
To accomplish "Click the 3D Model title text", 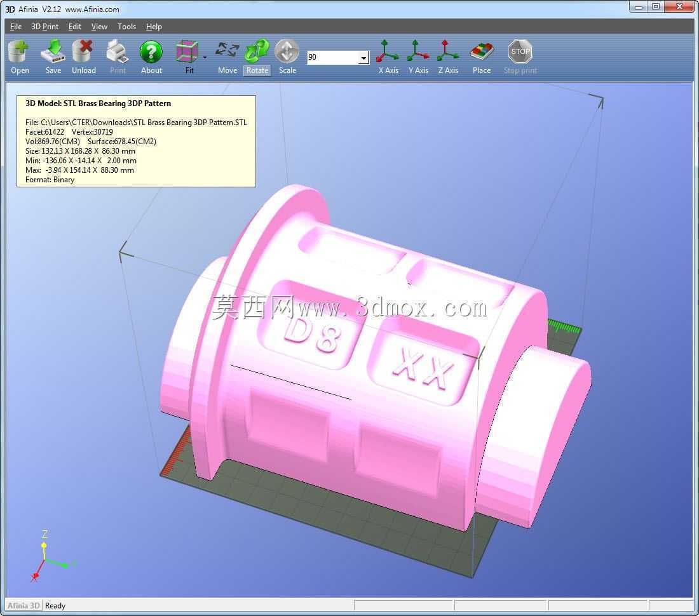I will point(98,104).
